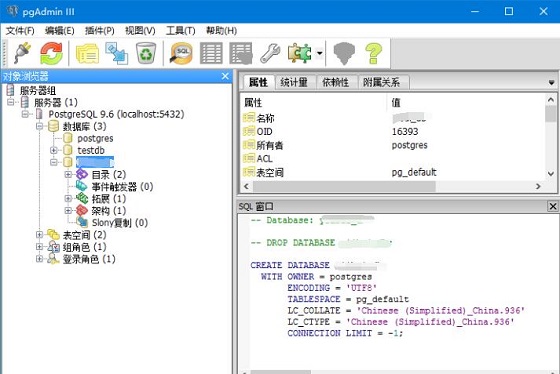Expand the 表空间 (2) node
Image resolution: width=560 pixels, height=374 pixels.
(x=40, y=235)
